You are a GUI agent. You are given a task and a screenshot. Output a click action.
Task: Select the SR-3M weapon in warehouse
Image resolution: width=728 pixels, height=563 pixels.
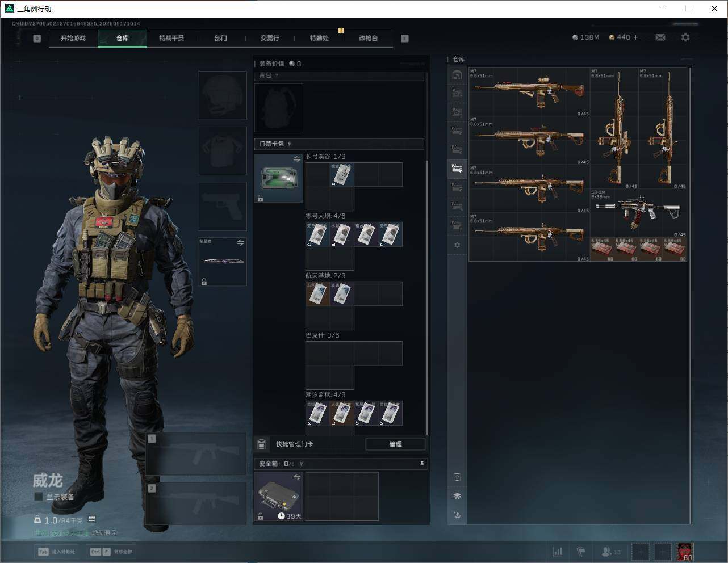(638, 213)
